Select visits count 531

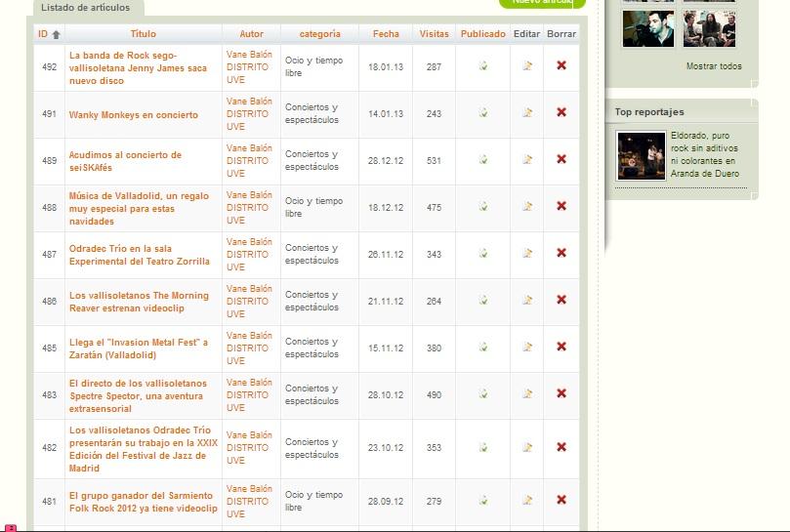[434, 161]
